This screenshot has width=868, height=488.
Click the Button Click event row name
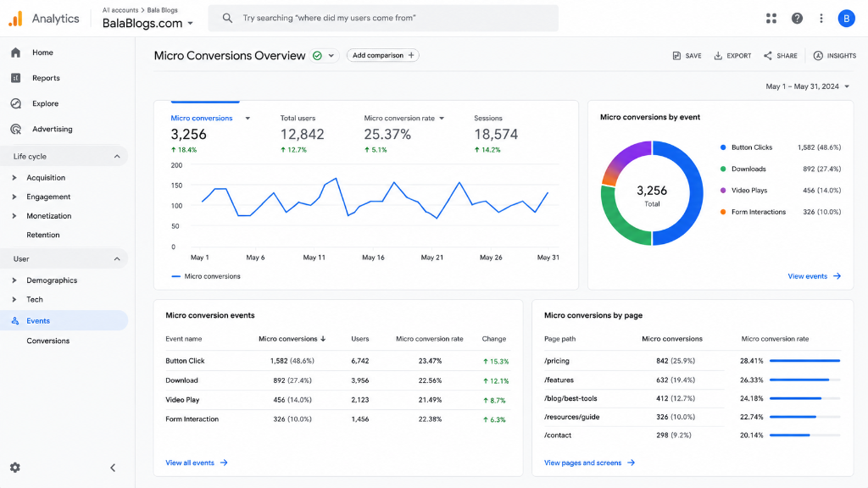(x=185, y=361)
